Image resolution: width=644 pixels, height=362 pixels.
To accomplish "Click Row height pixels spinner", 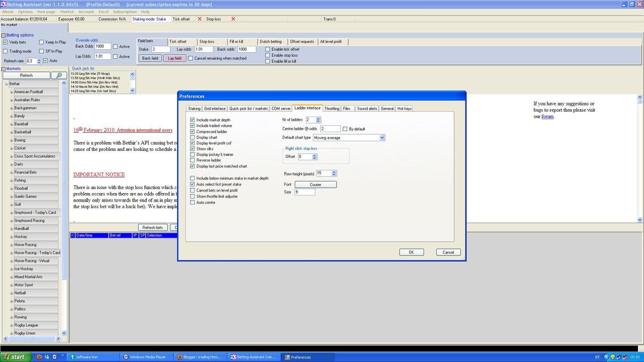I will tap(334, 173).
